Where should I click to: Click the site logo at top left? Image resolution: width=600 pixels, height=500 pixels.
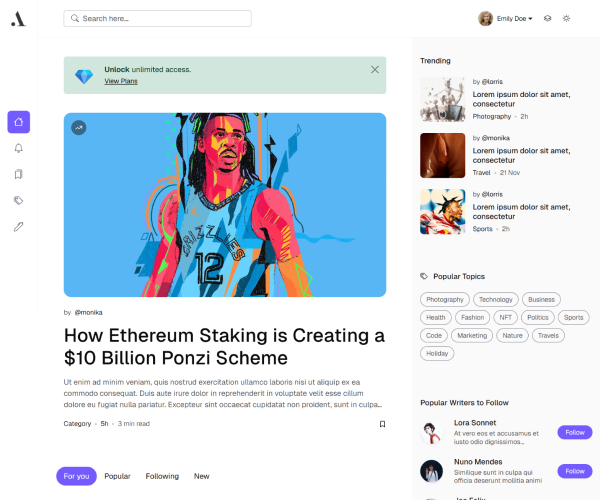coord(18,19)
